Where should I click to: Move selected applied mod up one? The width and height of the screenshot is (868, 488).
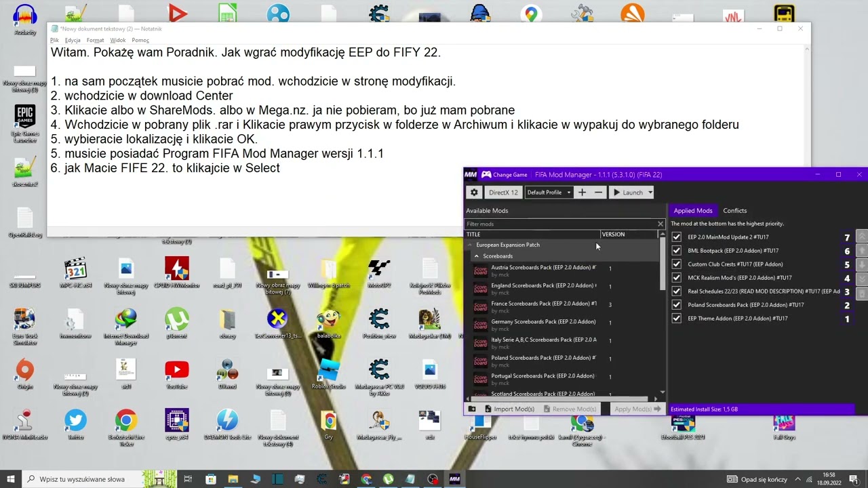862,250
